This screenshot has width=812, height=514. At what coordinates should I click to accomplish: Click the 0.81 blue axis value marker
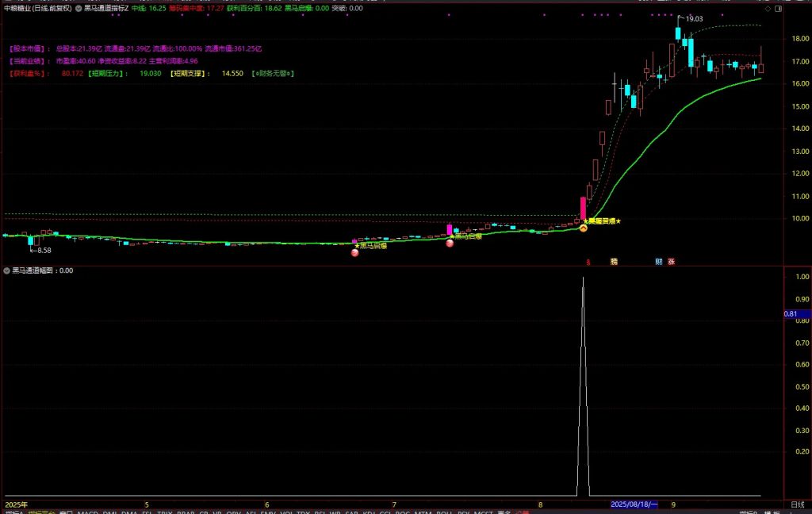point(790,314)
